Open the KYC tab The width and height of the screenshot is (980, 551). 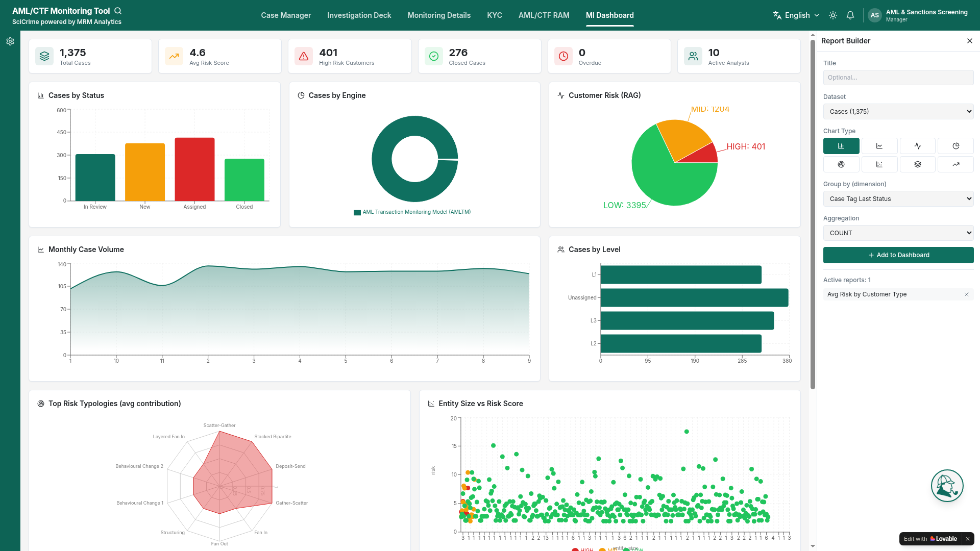(495, 15)
